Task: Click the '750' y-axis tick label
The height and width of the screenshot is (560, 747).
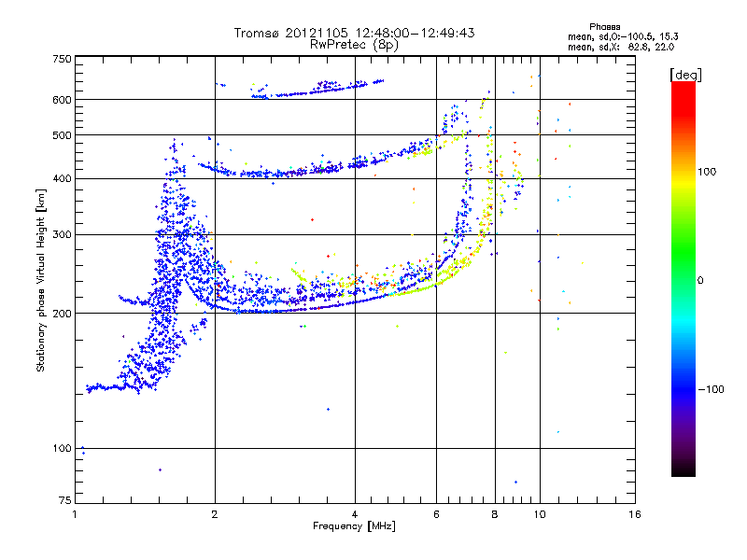Action: click(62, 59)
